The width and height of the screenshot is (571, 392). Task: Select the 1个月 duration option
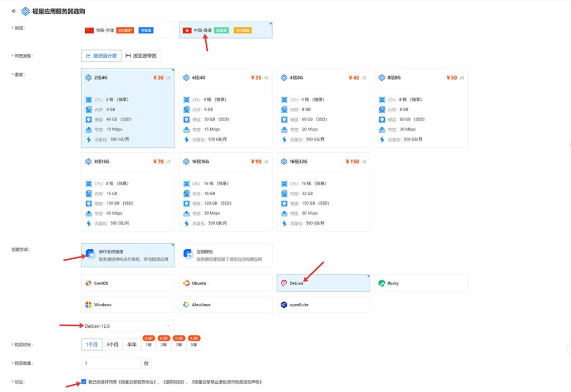[92, 345]
